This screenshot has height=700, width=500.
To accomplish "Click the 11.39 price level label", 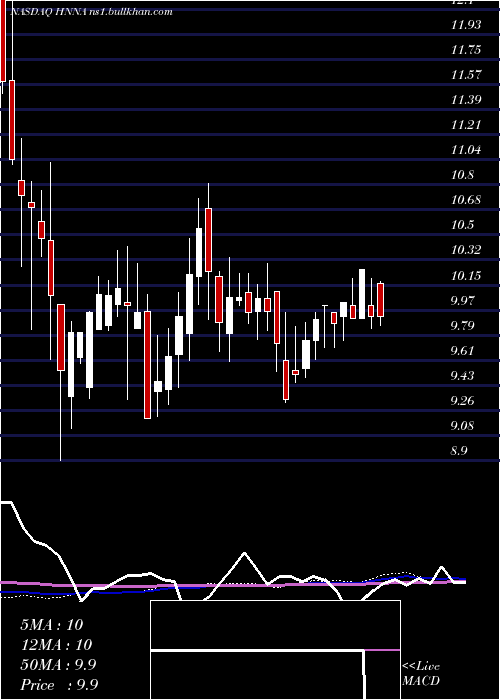I will click(466, 100).
